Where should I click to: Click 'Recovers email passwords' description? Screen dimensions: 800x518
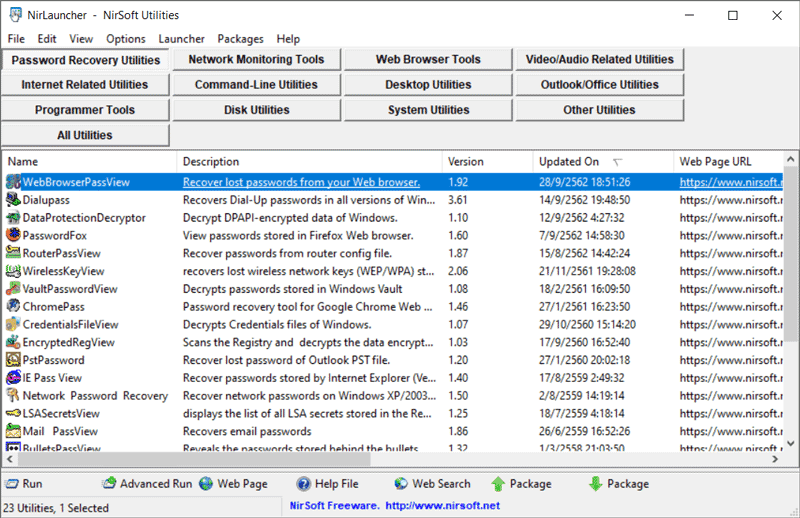[247, 431]
